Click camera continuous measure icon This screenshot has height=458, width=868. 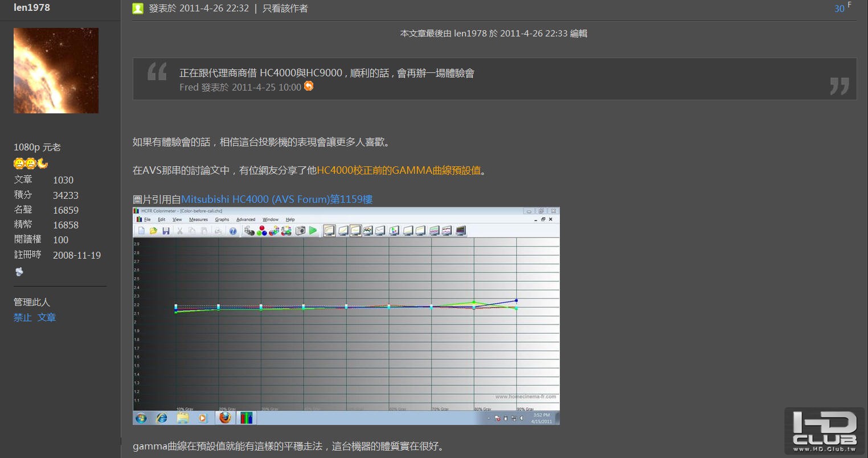300,231
